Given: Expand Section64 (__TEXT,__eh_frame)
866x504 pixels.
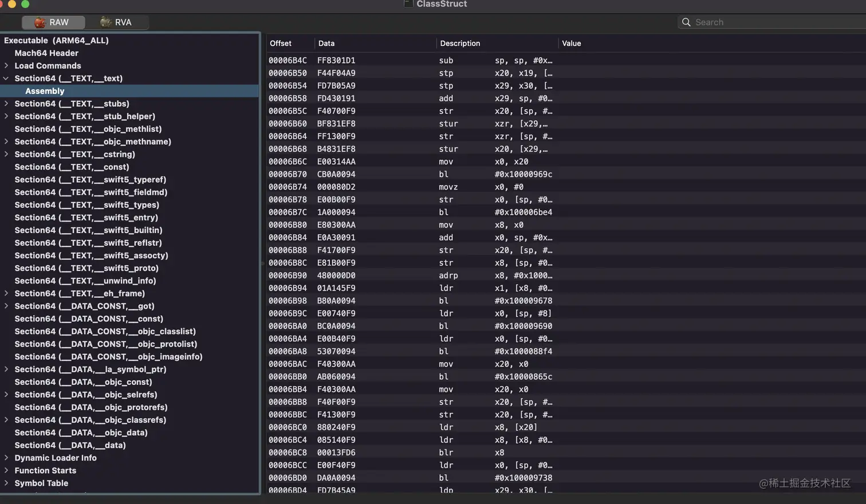Looking at the screenshot, I should pyautogui.click(x=6, y=293).
